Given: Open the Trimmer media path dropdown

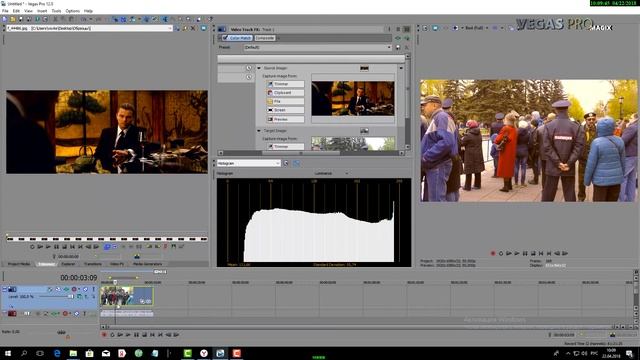Looking at the screenshot, I should [x=170, y=28].
